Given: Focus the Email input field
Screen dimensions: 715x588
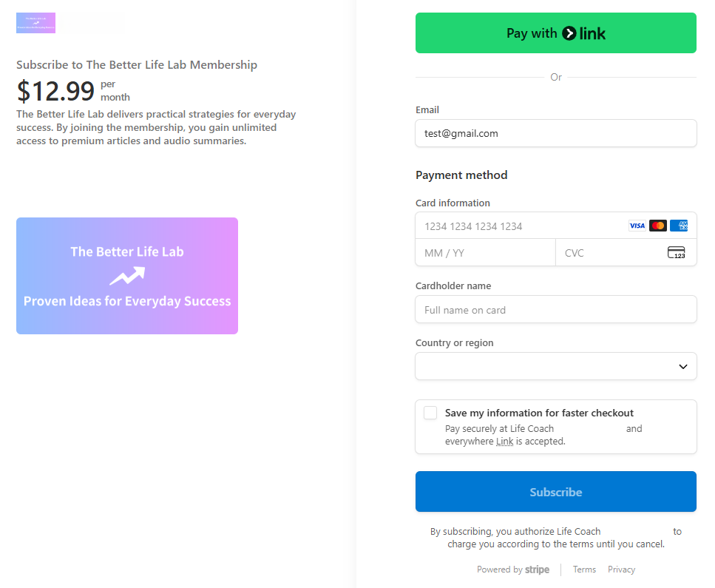Looking at the screenshot, I should point(556,133).
